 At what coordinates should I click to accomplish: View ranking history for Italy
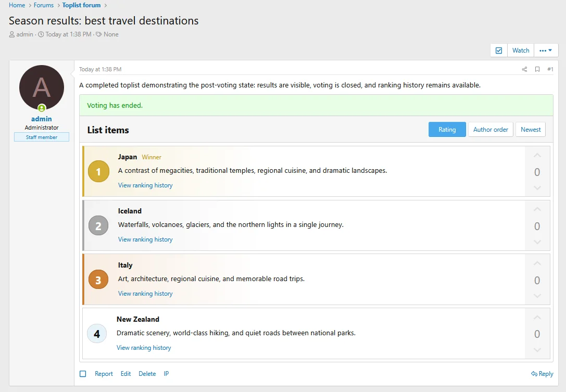(145, 294)
